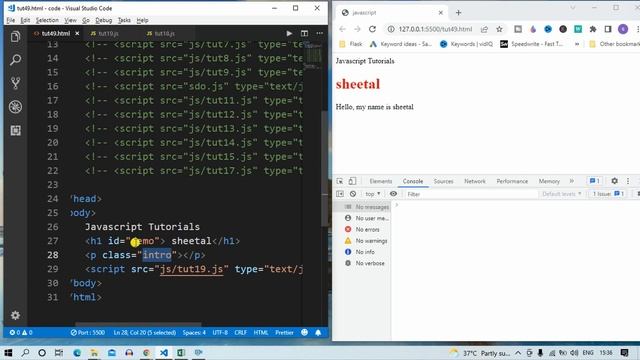Image resolution: width=640 pixels, height=360 pixels.
Task: Switch to DevTools Memory tab
Action: point(549,181)
